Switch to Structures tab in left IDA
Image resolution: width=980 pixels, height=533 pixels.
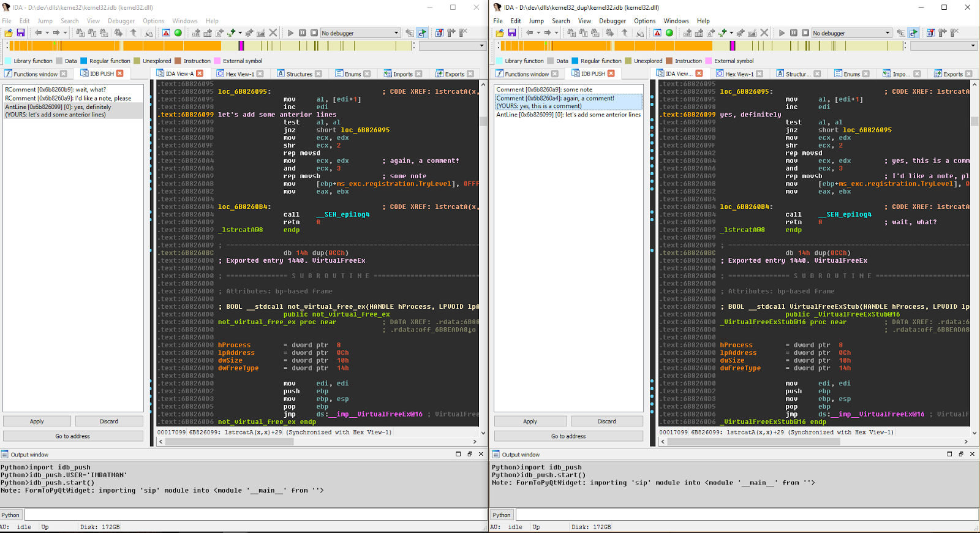[299, 74]
